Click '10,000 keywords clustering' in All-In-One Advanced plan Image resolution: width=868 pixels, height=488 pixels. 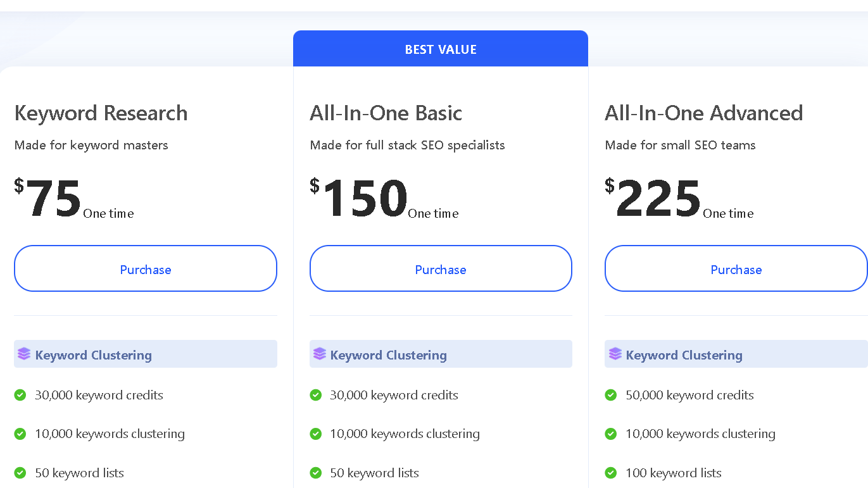(x=700, y=434)
